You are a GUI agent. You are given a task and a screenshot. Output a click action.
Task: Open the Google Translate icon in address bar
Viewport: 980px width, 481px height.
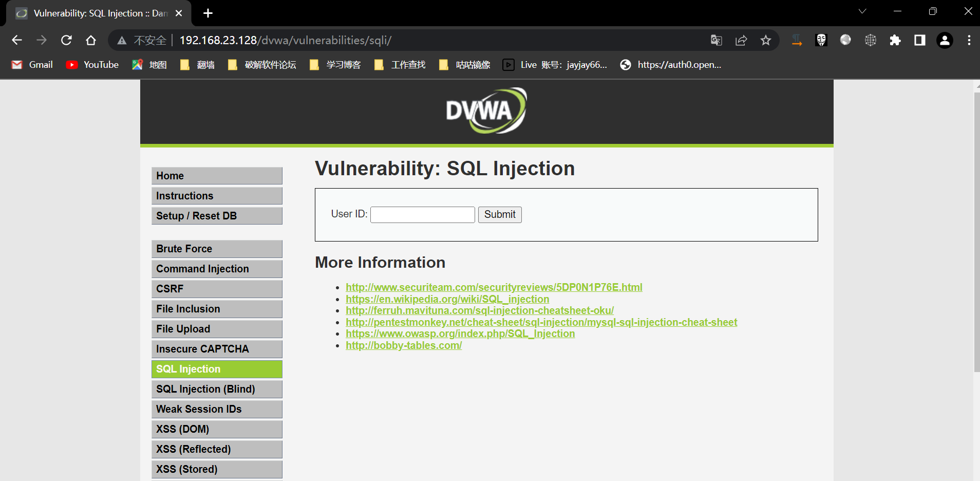(716, 40)
